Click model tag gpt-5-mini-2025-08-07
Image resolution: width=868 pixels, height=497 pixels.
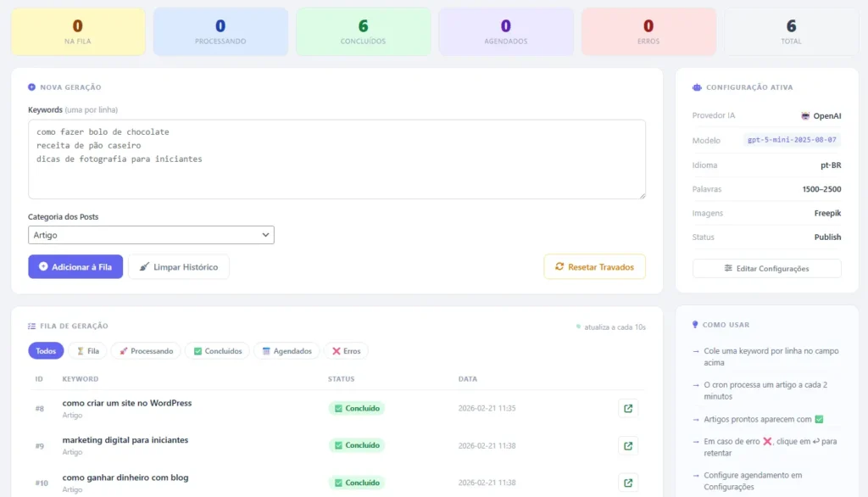click(792, 140)
